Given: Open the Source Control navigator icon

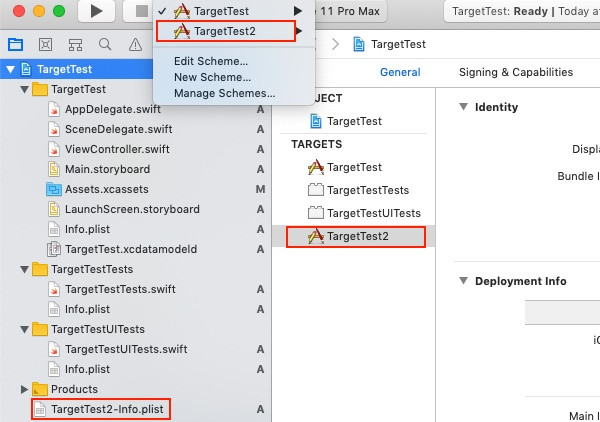Looking at the screenshot, I should click(x=46, y=45).
